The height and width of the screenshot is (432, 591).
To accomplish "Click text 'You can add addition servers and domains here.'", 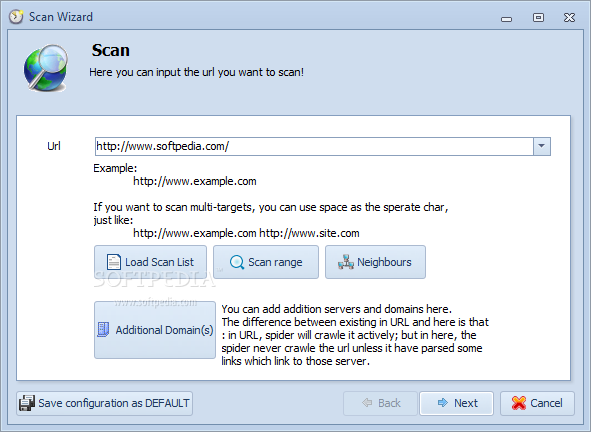I will pos(336,309).
